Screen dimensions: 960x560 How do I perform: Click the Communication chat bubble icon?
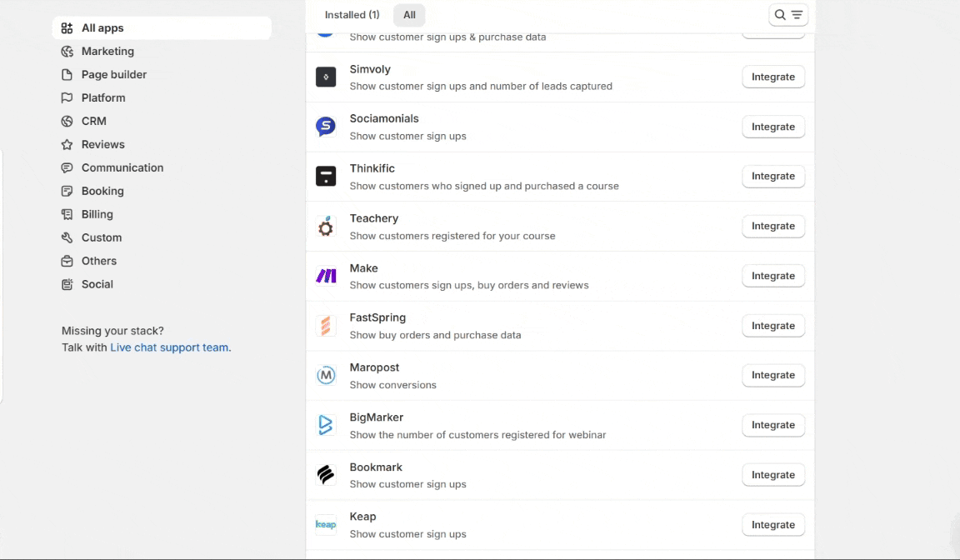click(x=67, y=167)
